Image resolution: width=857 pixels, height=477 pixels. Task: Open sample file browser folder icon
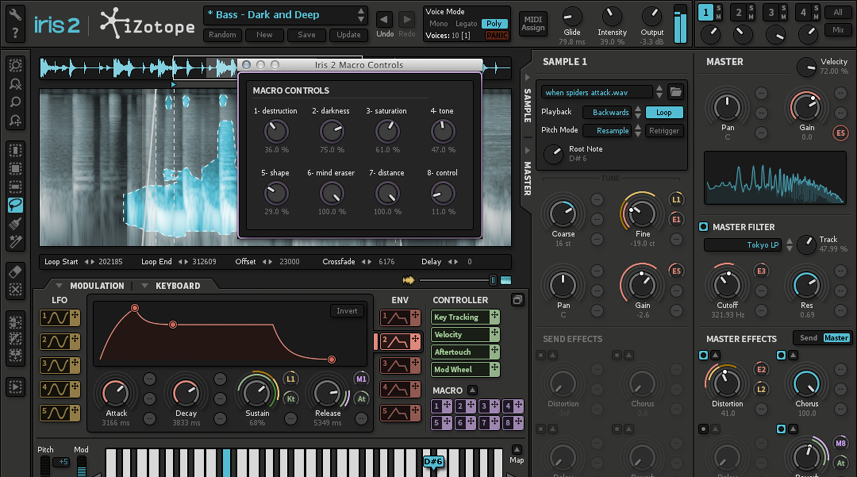point(676,92)
